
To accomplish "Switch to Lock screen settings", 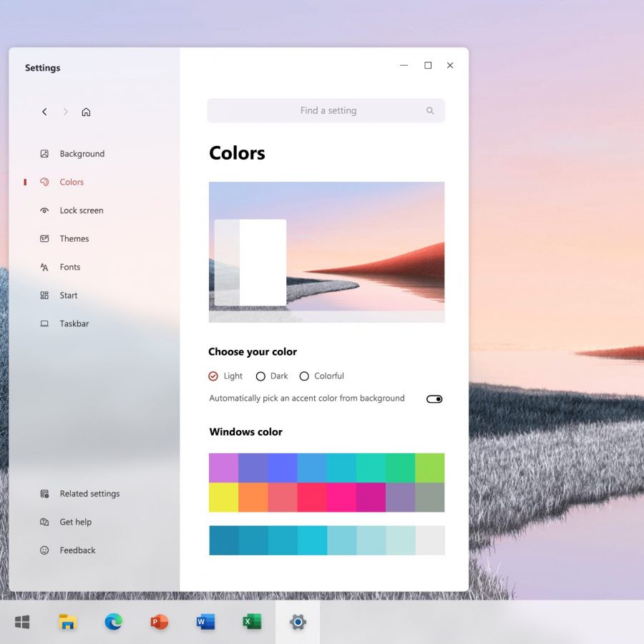I will coord(81,210).
